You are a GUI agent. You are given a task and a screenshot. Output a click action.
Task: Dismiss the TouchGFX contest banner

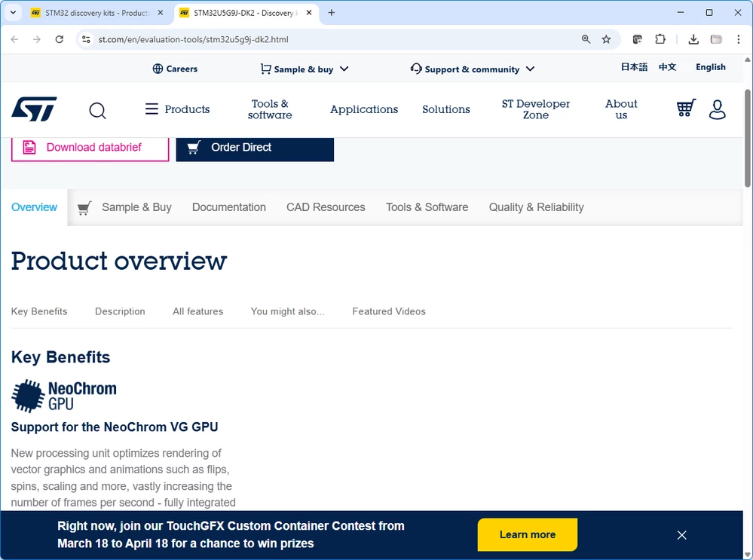(681, 535)
